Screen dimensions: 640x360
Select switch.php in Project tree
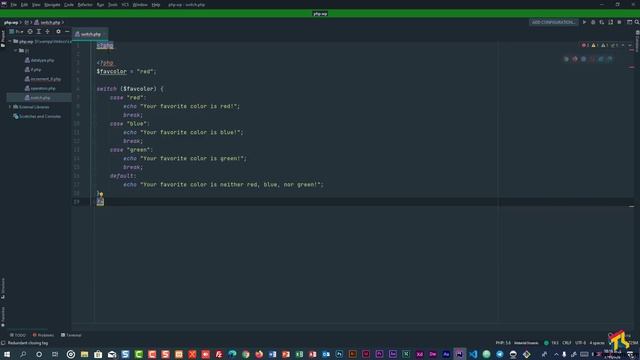click(x=38, y=98)
